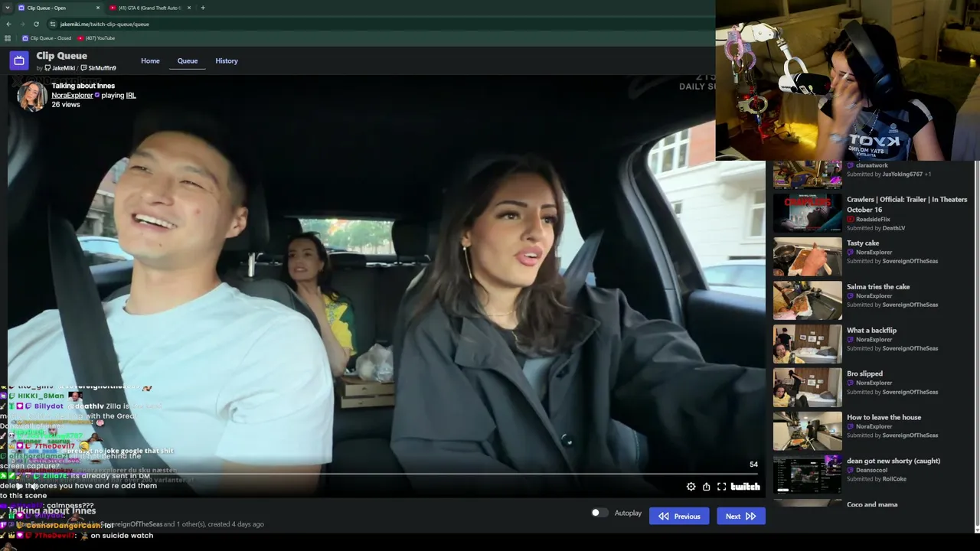Open the SirMuffin9 Twitch link
The image size is (980, 551).
click(x=98, y=68)
